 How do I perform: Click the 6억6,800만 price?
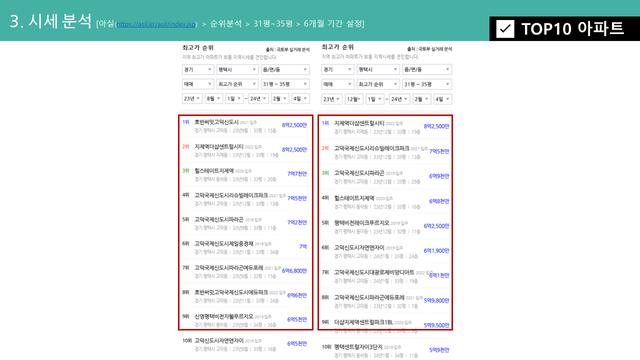click(x=294, y=271)
